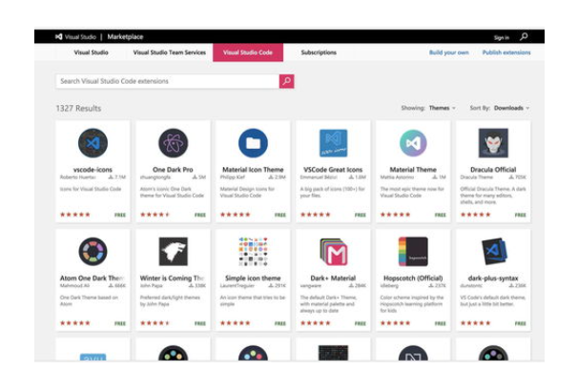Open the Atom One Dark Theme ring icon
Screen dimensions: 578x392
click(93, 252)
